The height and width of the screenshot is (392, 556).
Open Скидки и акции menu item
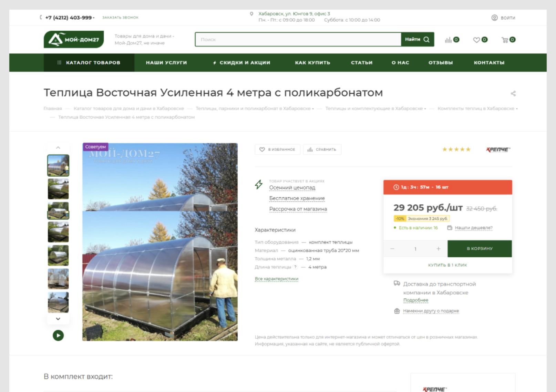tap(241, 63)
